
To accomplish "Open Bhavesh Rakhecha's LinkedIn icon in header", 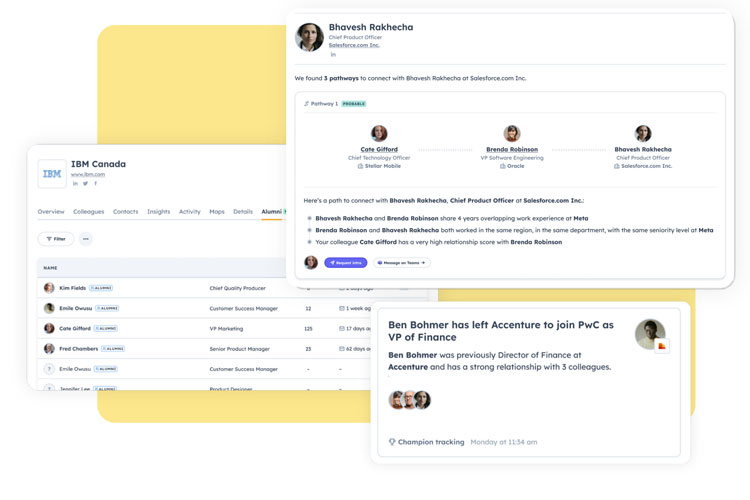I will 333,55.
